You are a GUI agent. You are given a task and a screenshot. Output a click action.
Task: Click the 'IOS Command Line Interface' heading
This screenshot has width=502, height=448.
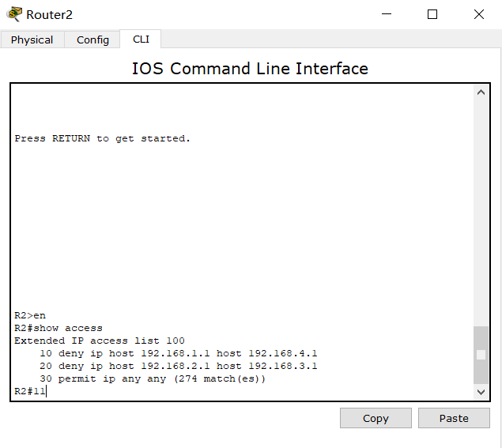click(250, 69)
